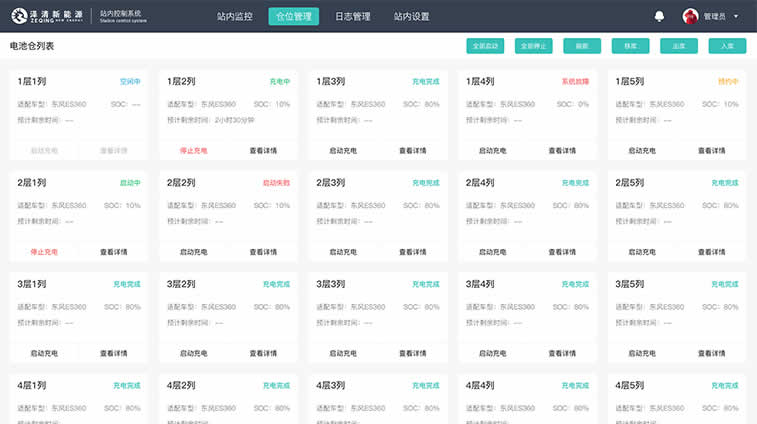
Task: Start charging on slot 1层4列
Action: coord(492,151)
